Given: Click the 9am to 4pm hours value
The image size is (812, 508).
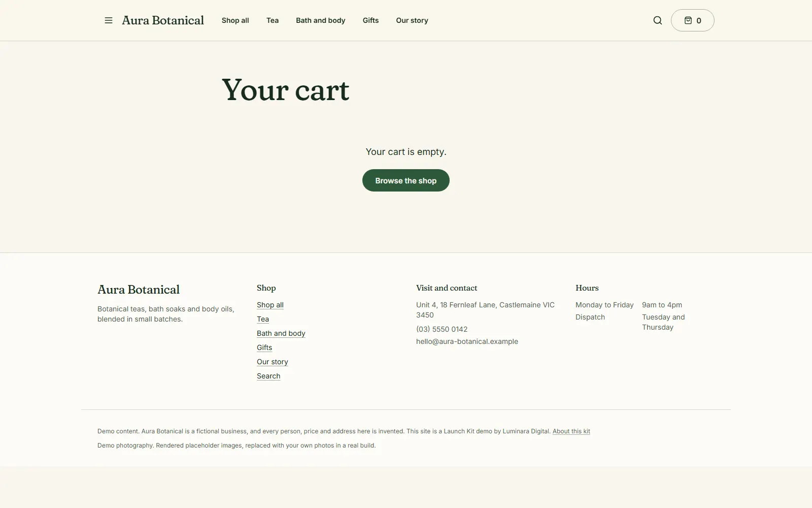Looking at the screenshot, I should point(662,305).
